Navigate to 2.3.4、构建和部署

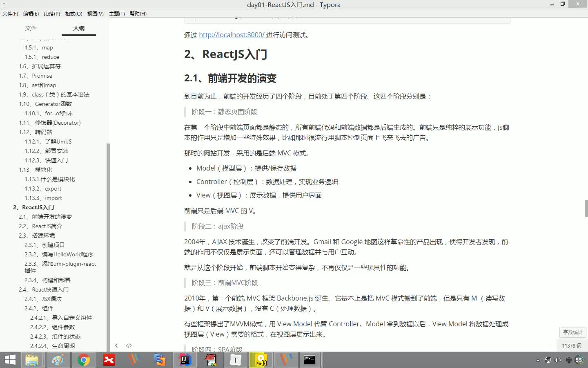point(47,280)
